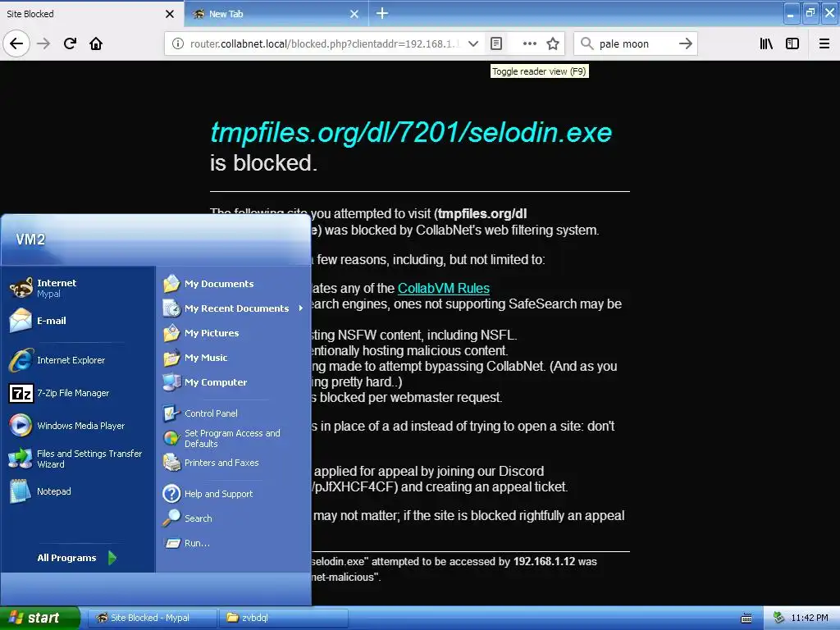
Task: Launch Mypal Internet from Start menu
Action: pyautogui.click(x=78, y=288)
